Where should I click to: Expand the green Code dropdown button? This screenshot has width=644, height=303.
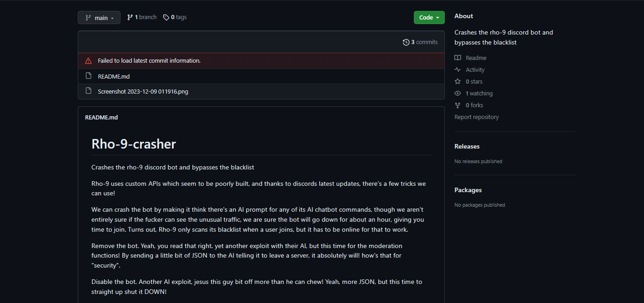(429, 18)
